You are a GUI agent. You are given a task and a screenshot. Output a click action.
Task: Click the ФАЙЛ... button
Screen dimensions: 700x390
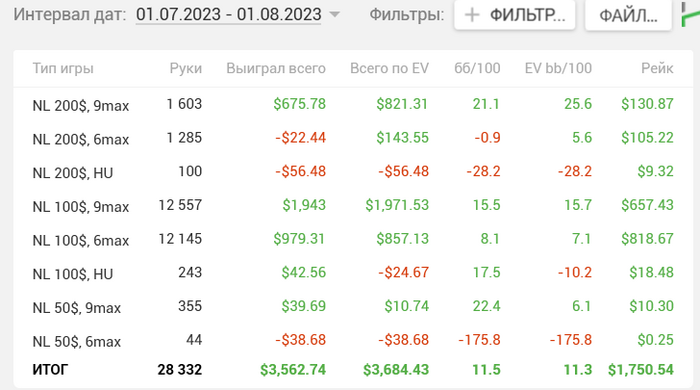click(628, 15)
